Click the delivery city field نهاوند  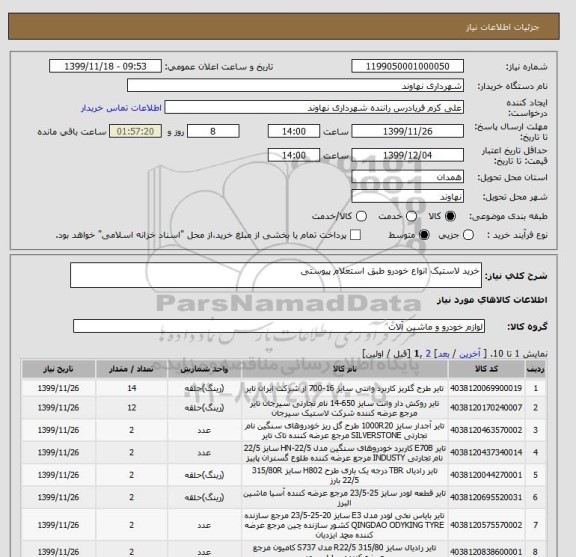coord(407,197)
